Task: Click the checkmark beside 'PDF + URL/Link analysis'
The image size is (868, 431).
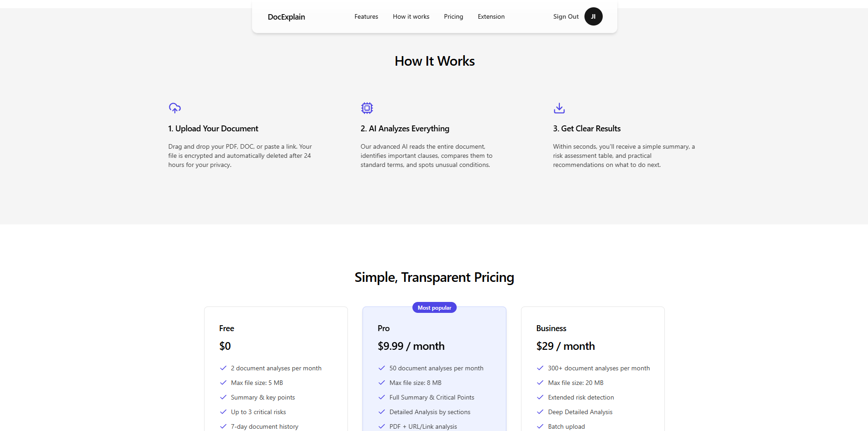Action: pyautogui.click(x=382, y=426)
